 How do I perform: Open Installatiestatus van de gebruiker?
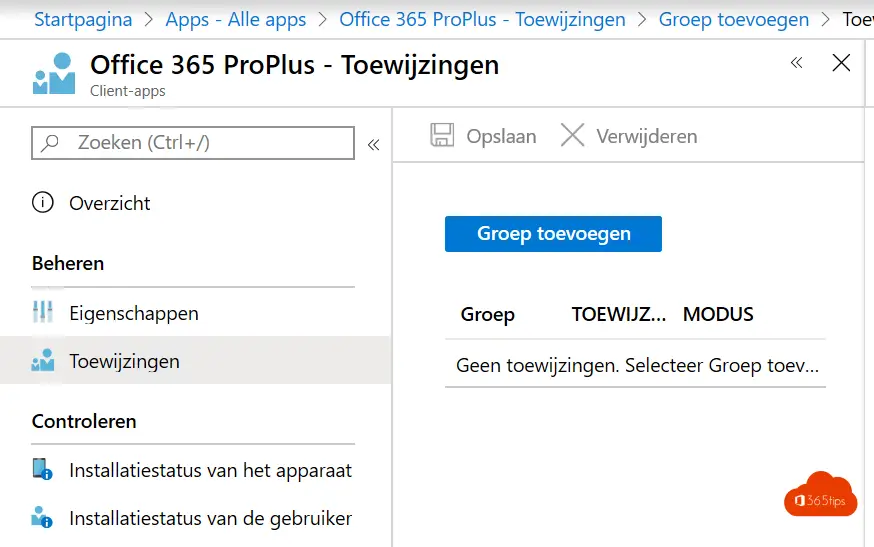coord(211,518)
